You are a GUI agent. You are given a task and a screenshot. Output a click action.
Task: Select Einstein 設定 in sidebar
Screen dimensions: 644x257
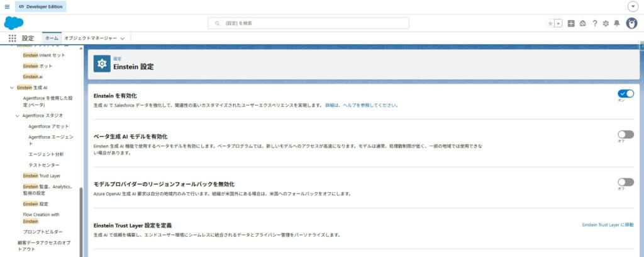click(36, 204)
